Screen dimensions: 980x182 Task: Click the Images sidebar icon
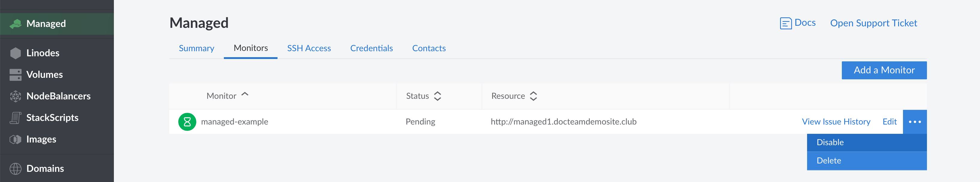15,139
